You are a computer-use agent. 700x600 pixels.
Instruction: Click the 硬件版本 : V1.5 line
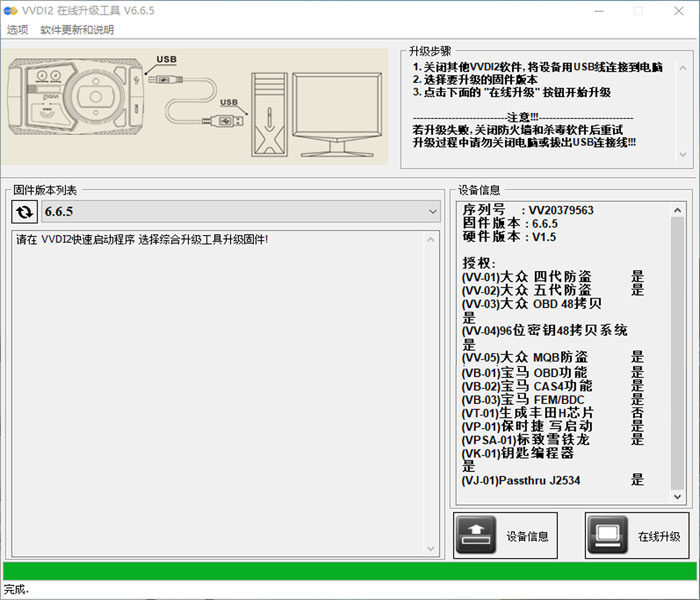[509, 237]
